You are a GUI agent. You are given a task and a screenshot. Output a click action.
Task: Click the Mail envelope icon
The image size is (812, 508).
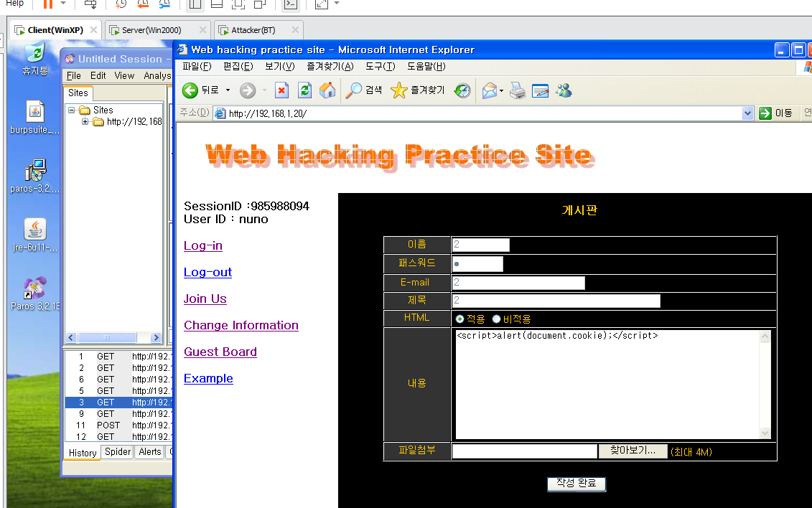pyautogui.click(x=490, y=91)
